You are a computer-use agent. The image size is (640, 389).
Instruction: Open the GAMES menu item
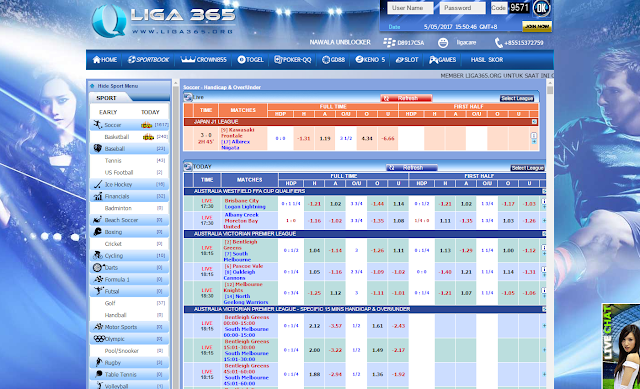coord(442,60)
